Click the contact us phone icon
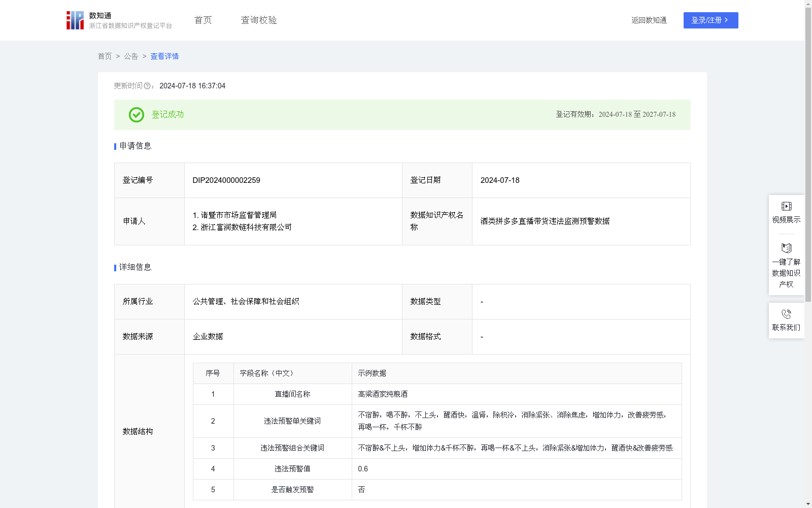The image size is (812, 508). pos(786,314)
